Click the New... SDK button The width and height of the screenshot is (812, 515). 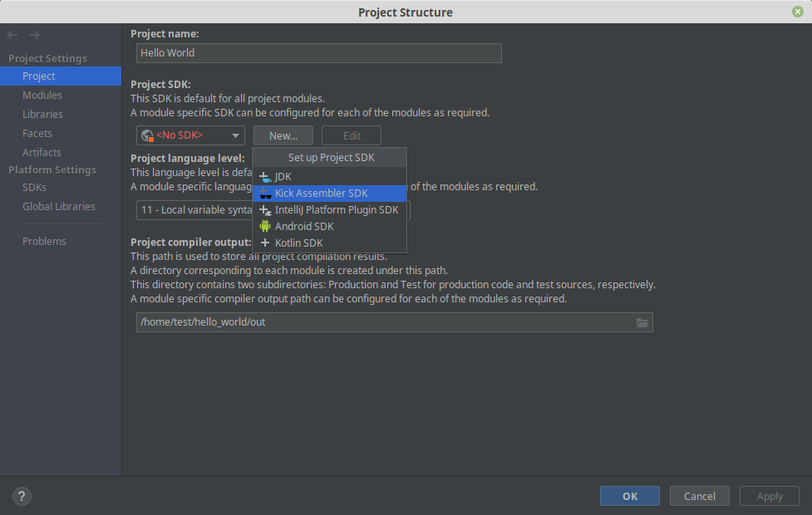click(283, 135)
